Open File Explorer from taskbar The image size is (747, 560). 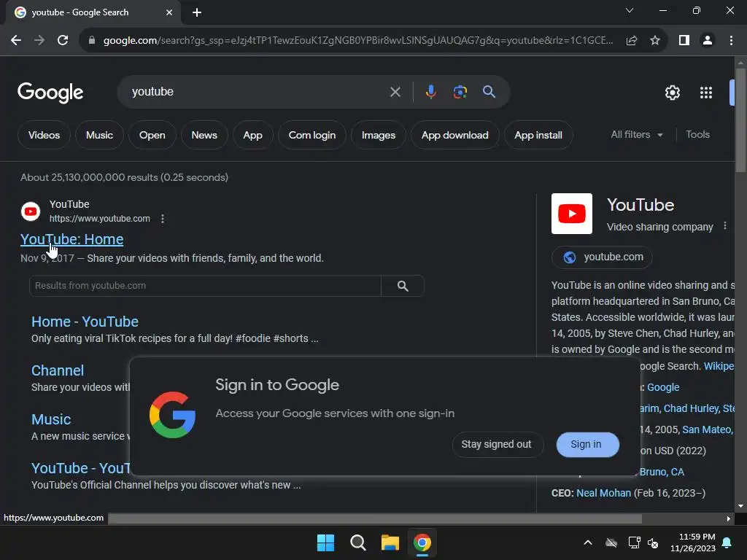[x=390, y=542]
